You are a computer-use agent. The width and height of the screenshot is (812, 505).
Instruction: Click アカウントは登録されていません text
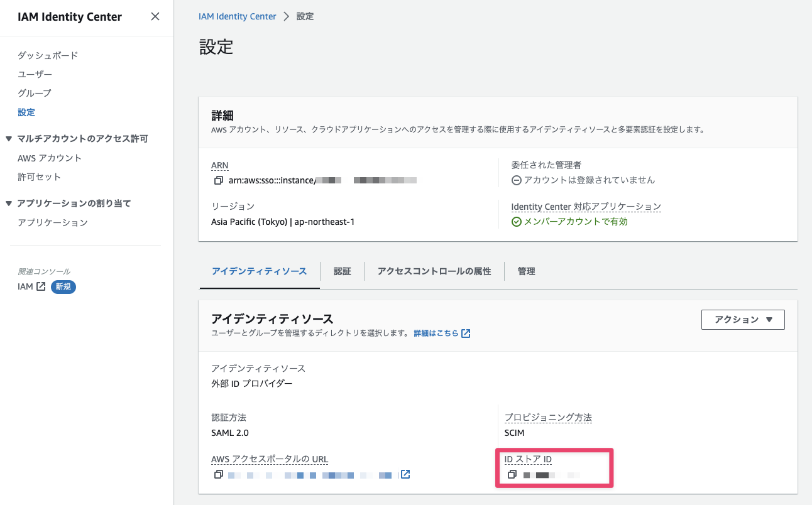click(590, 180)
